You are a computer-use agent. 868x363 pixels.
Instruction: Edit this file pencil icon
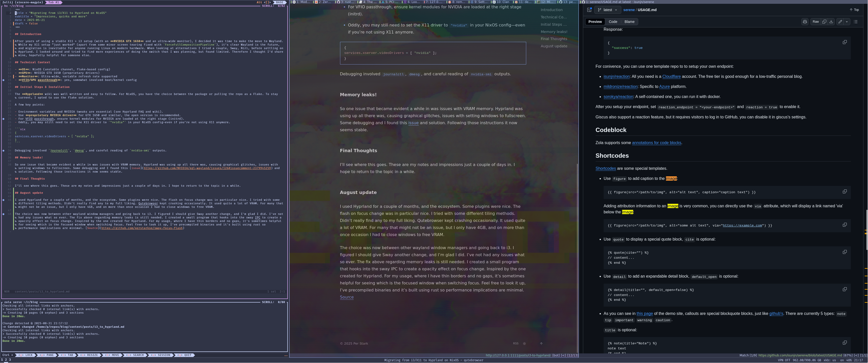pyautogui.click(x=840, y=21)
